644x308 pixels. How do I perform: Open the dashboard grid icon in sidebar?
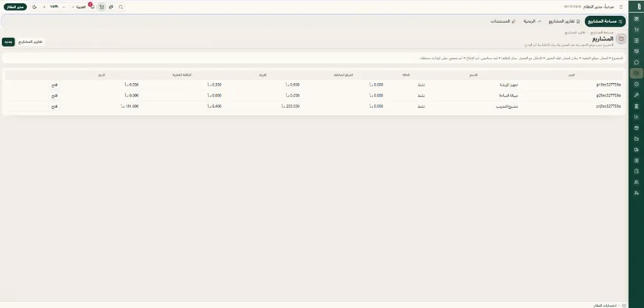pos(636,19)
